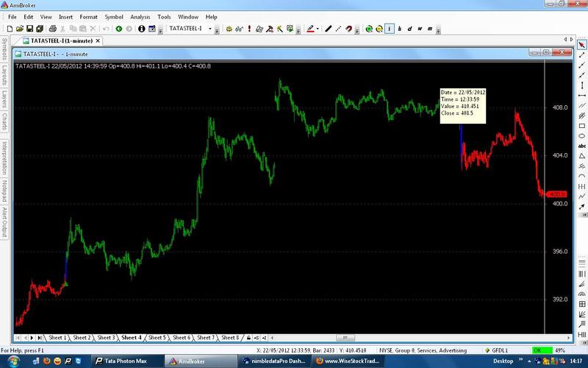
Task: Click the Print icon in the toolbar
Action: click(52, 29)
